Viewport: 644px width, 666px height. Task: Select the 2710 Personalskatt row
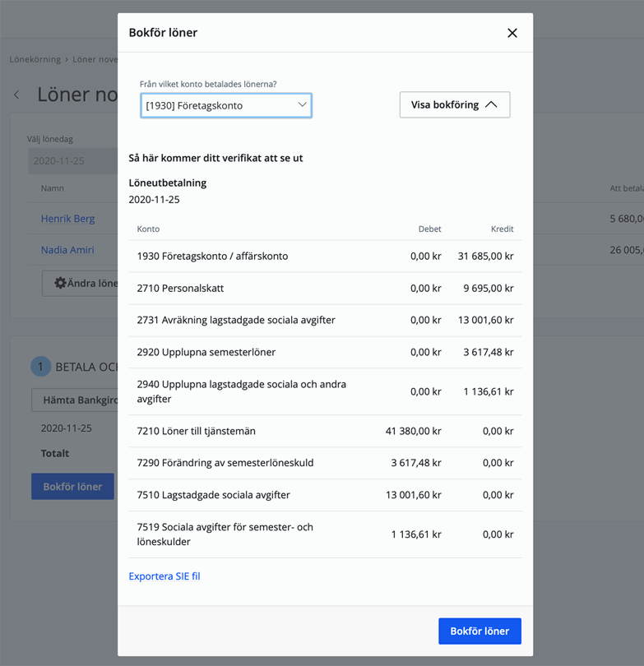coord(325,289)
